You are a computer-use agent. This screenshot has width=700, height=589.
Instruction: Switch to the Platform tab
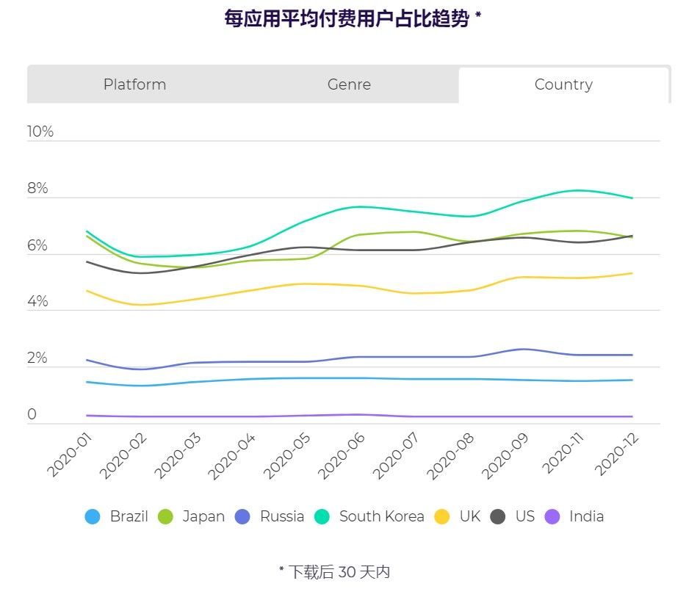click(x=135, y=84)
